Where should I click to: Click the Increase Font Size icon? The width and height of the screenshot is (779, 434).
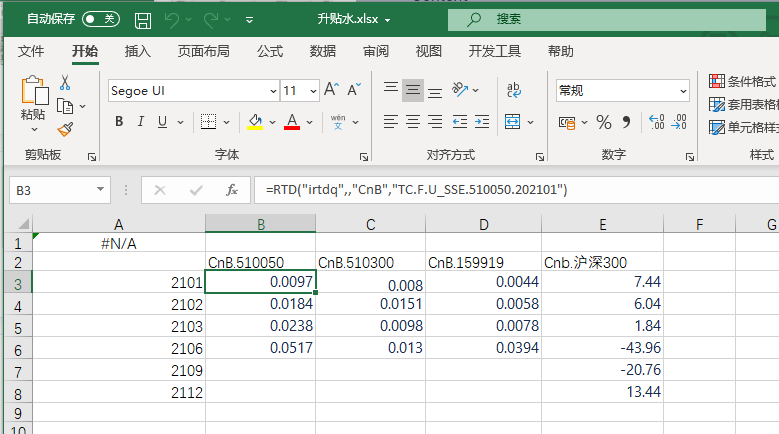tap(331, 89)
